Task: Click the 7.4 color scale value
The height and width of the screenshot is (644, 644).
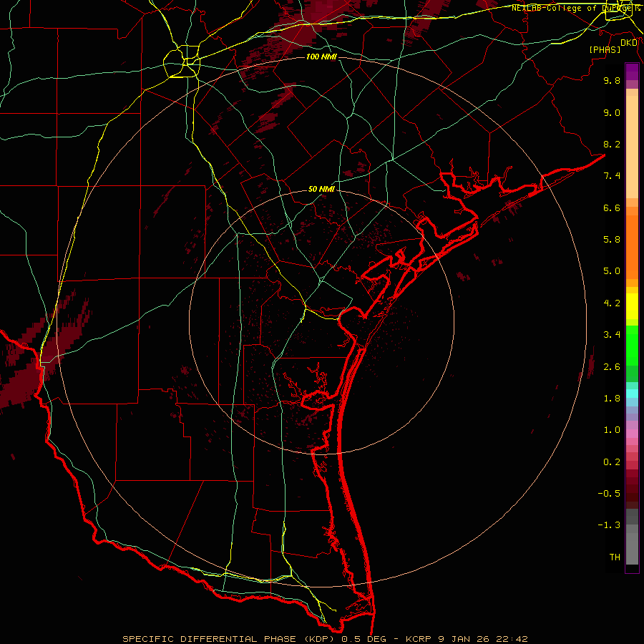Action: 612,176
